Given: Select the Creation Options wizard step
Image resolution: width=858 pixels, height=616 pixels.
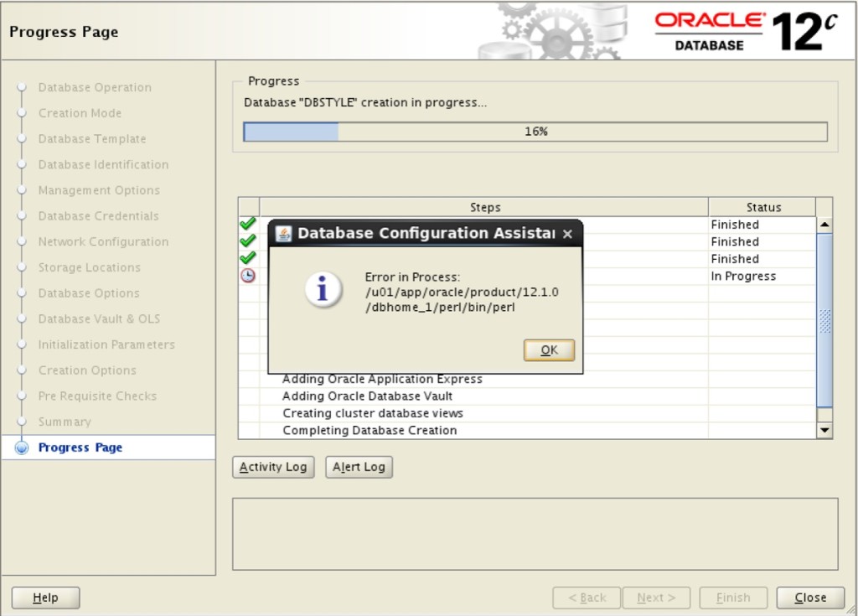Looking at the screenshot, I should pyautogui.click(x=87, y=370).
